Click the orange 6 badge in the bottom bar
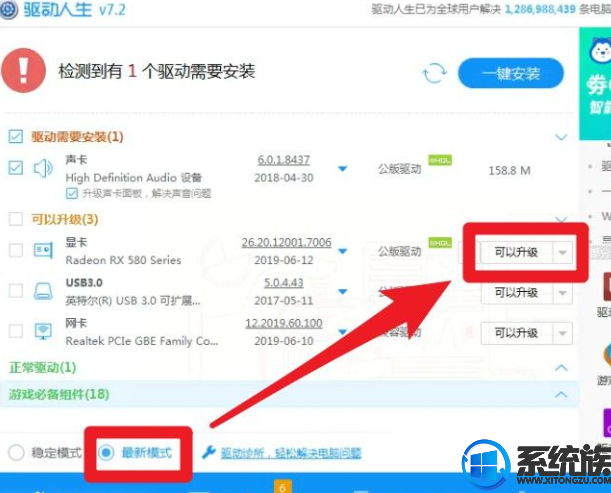611x493 pixels. pos(283,487)
